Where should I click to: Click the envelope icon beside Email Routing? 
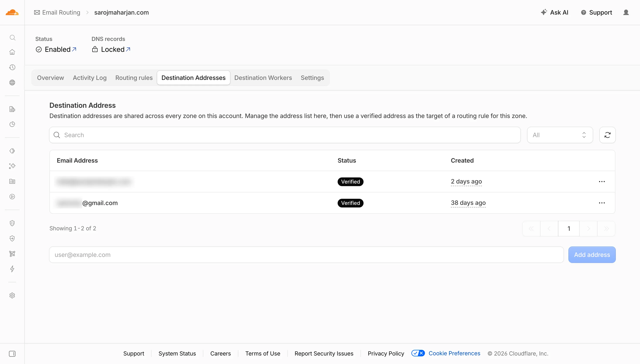tap(37, 12)
